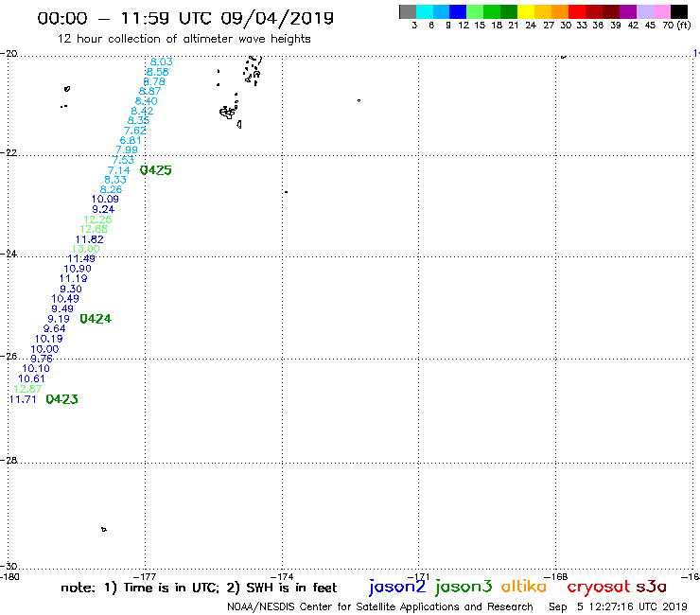Click the '70 (ft)' legend scale label
The image size is (700, 615).
[x=676, y=26]
